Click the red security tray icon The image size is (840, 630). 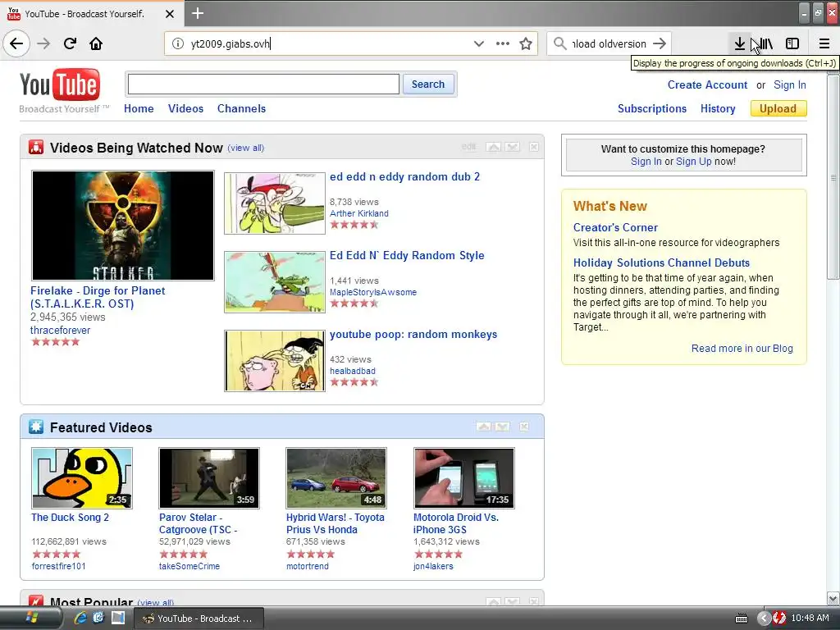click(779, 619)
